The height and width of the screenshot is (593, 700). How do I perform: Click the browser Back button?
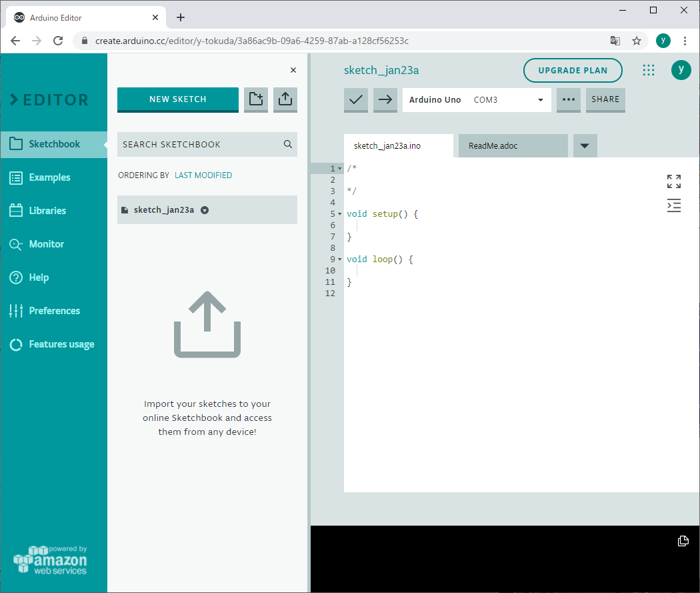(x=15, y=41)
